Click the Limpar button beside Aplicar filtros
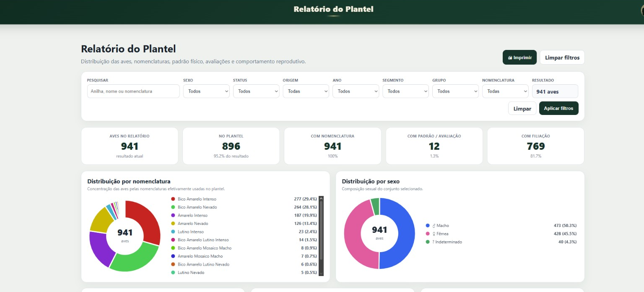The image size is (644, 292). [x=522, y=108]
